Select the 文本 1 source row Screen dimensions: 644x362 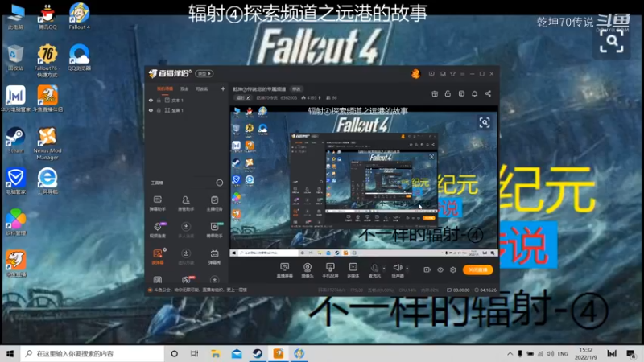(187, 100)
